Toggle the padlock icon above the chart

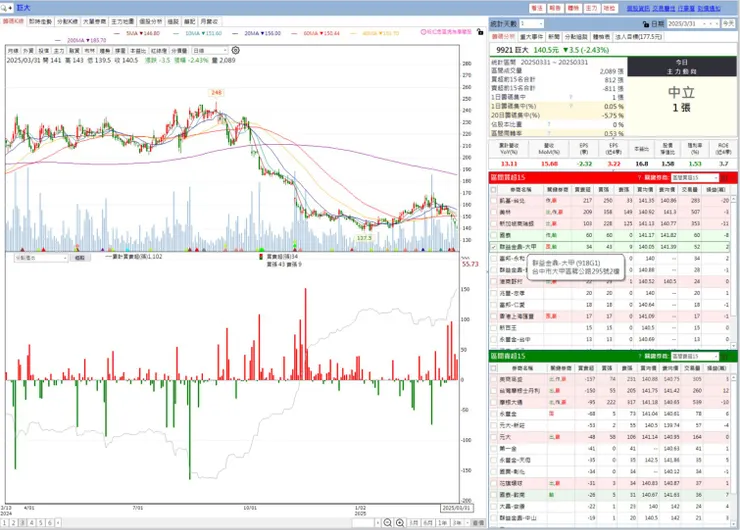pos(480,32)
